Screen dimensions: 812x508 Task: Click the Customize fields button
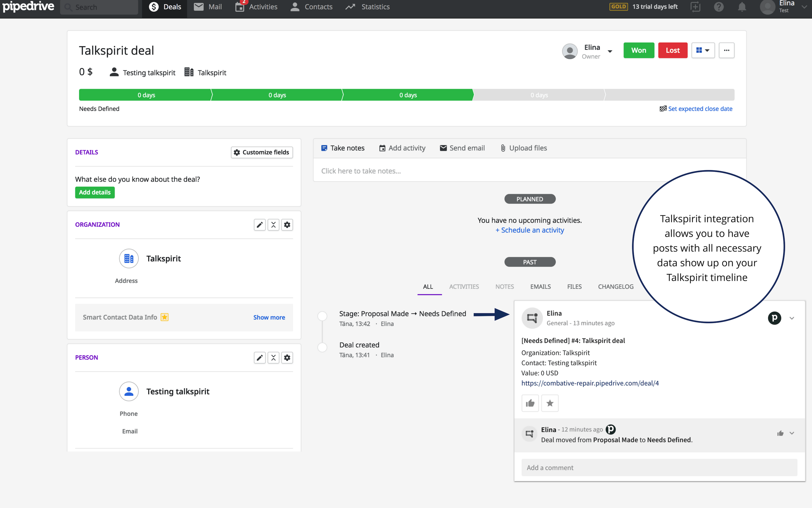click(262, 152)
